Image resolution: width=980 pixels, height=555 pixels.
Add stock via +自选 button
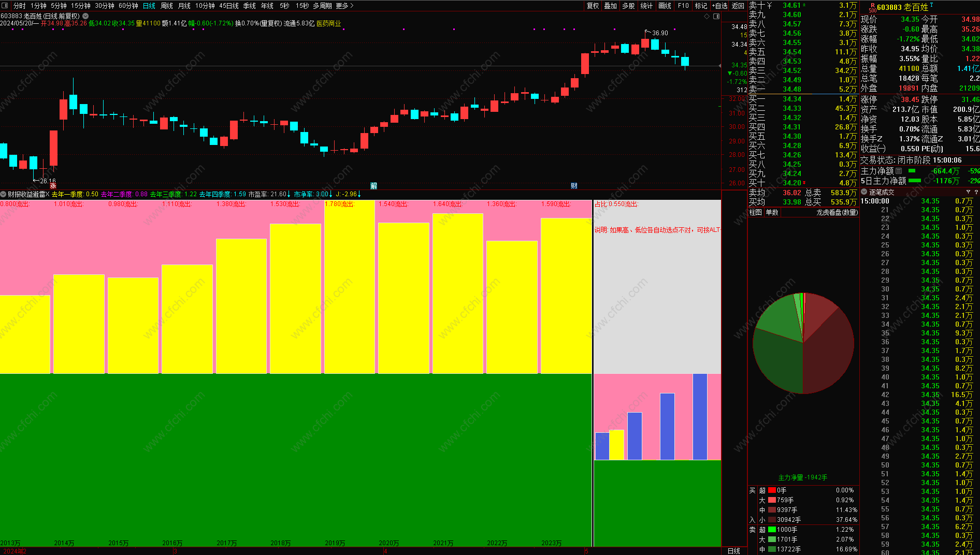719,6
